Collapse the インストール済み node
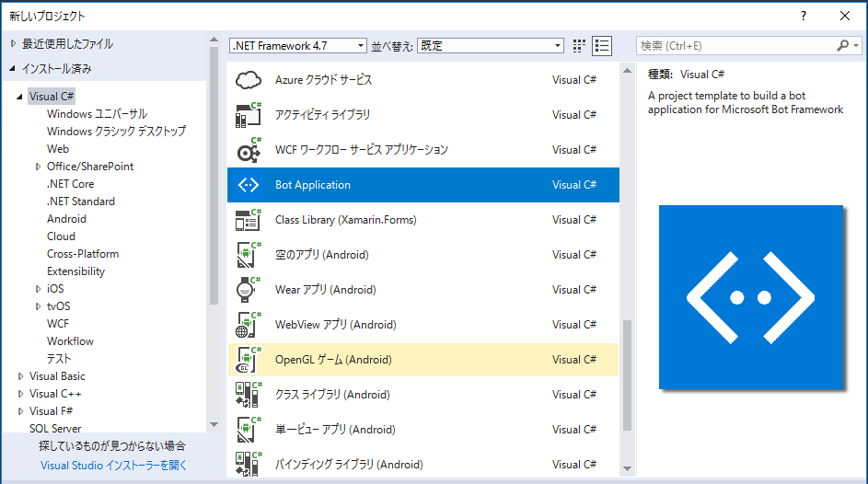Image resolution: width=868 pixels, height=484 pixels. coord(13,69)
